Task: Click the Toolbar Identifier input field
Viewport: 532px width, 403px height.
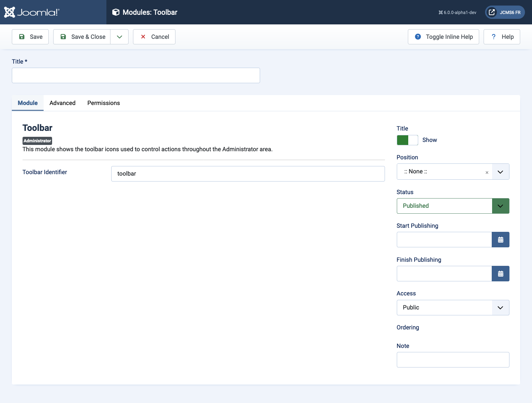Action: [248, 174]
